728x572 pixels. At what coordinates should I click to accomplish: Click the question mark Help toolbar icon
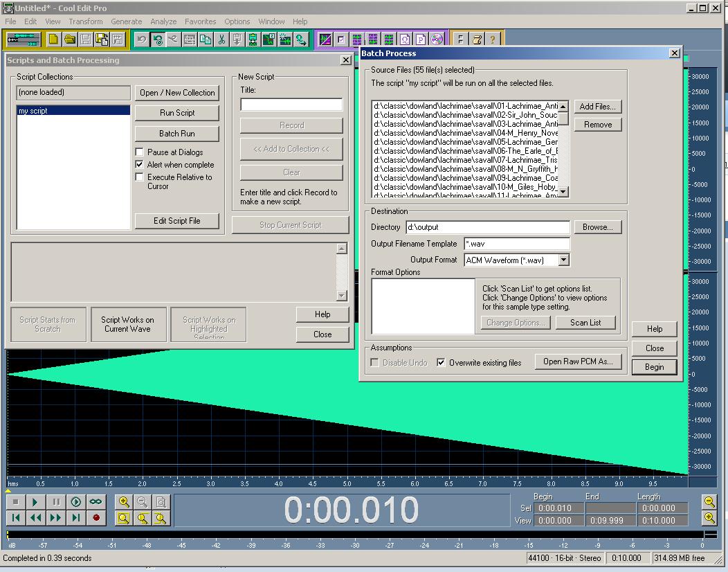point(492,39)
